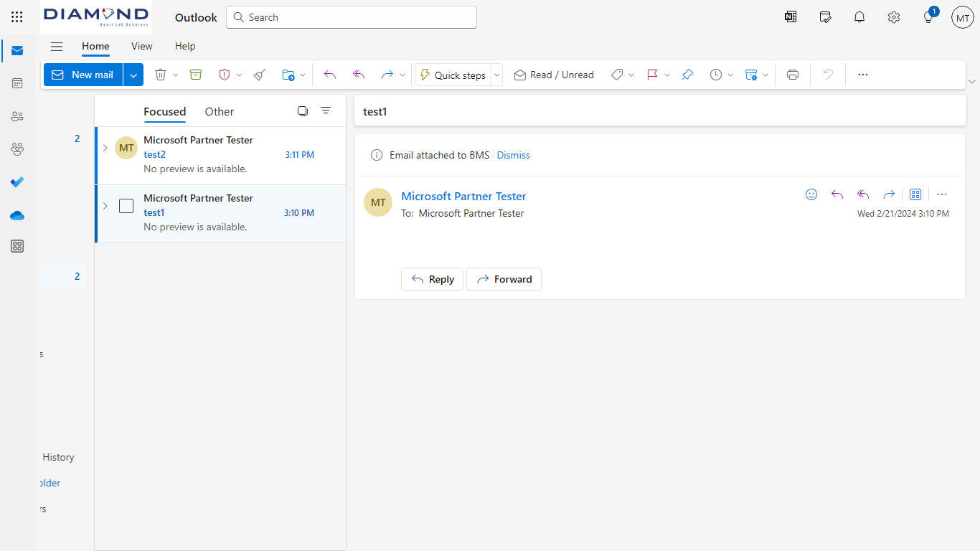Screen dimensions: 980x551
Task: Expand the Report options dropdown
Action: click(x=240, y=75)
